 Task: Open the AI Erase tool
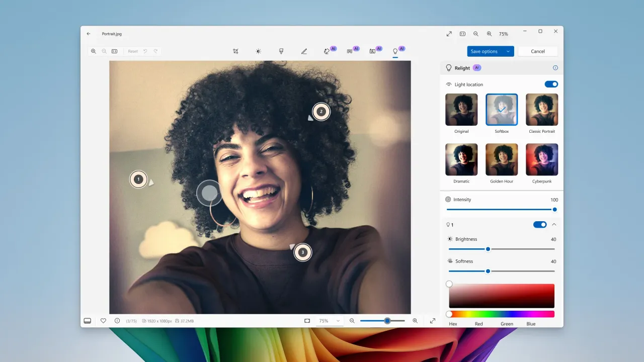pyautogui.click(x=327, y=51)
